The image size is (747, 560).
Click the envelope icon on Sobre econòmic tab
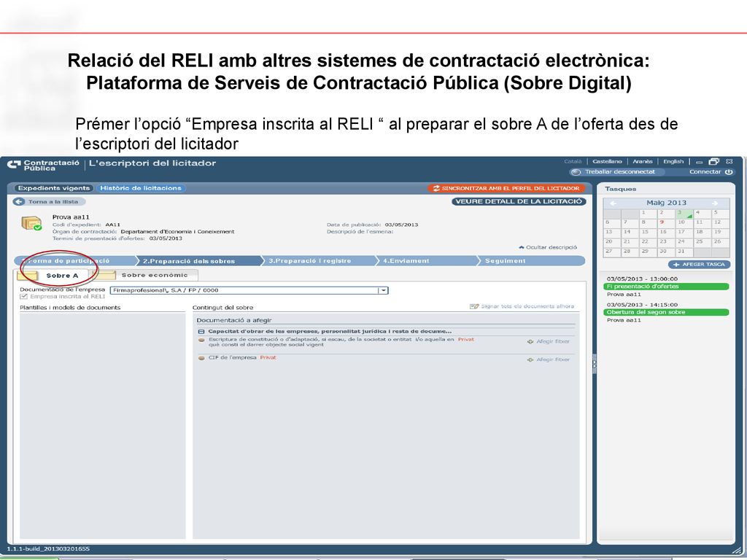[105, 275]
